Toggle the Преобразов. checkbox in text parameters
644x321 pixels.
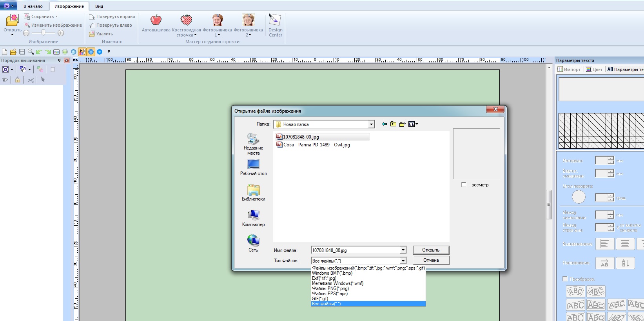click(x=565, y=279)
